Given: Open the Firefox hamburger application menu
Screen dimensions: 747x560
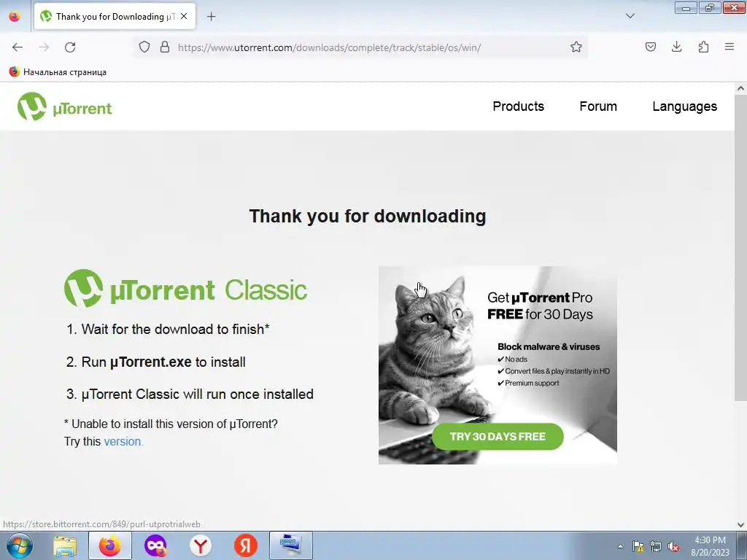Looking at the screenshot, I should click(729, 47).
